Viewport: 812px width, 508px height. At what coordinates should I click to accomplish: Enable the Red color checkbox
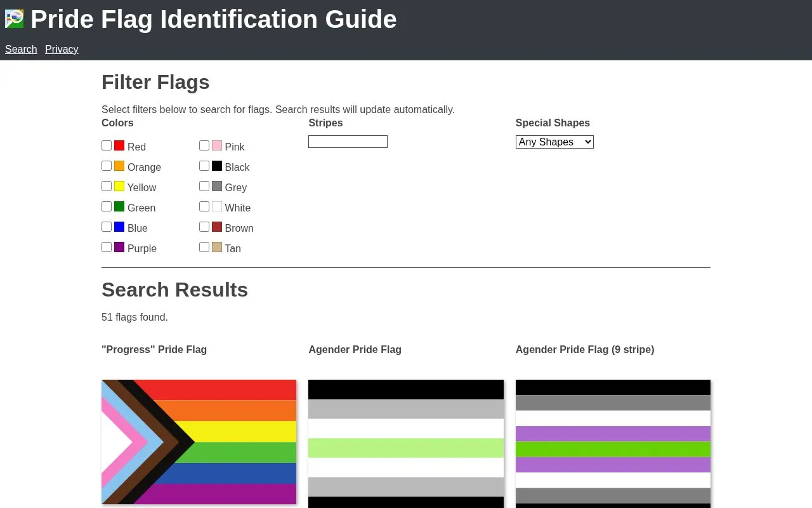107,145
